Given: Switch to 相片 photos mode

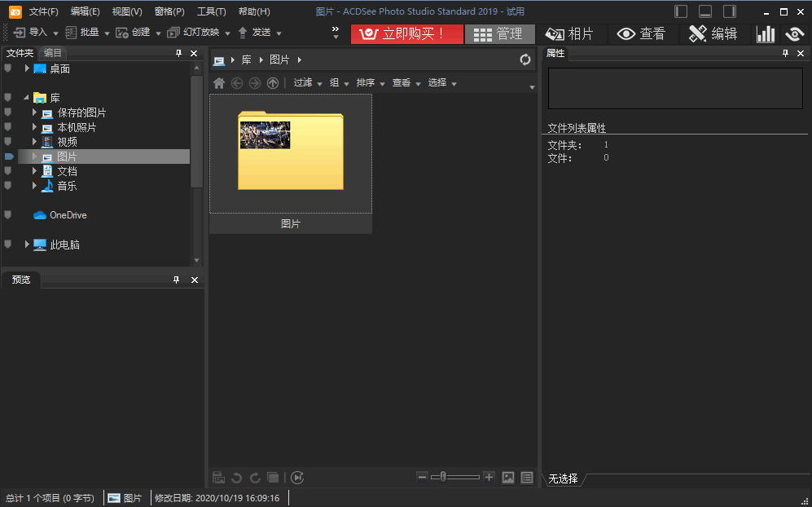Looking at the screenshot, I should pyautogui.click(x=569, y=34).
